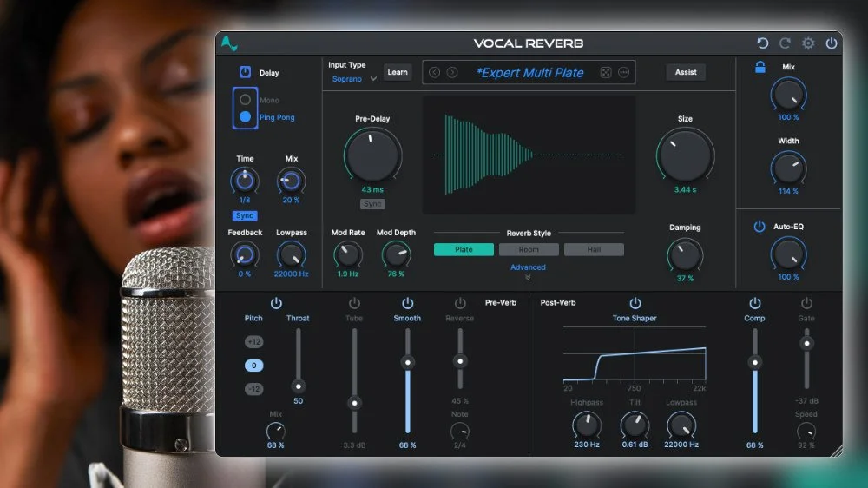This screenshot has height=488, width=868.
Task: Click the Reverse Note knob
Action: (x=459, y=431)
